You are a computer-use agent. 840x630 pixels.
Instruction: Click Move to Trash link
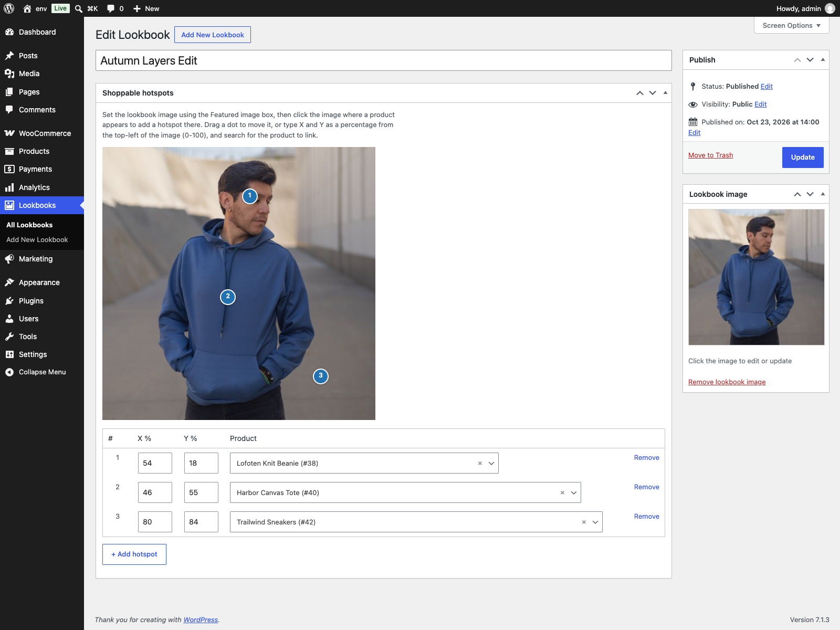pyautogui.click(x=710, y=155)
